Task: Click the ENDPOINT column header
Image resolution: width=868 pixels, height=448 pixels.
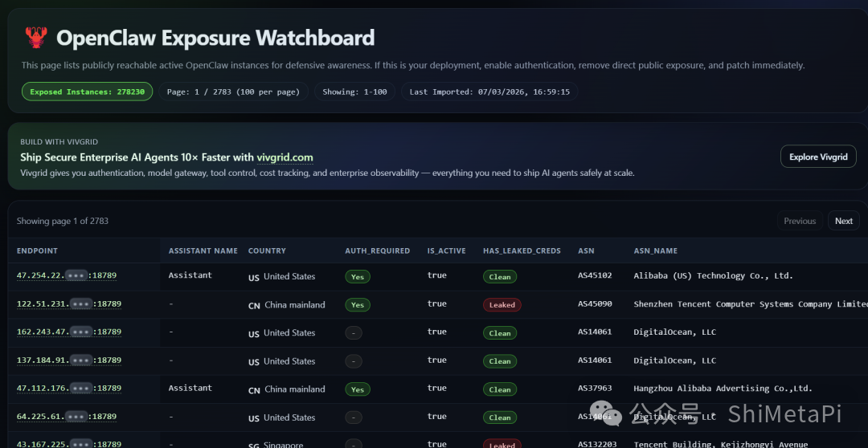Action: click(x=37, y=250)
